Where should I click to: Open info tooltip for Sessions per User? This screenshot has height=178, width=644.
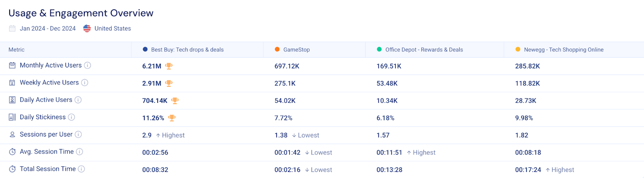[x=78, y=134]
